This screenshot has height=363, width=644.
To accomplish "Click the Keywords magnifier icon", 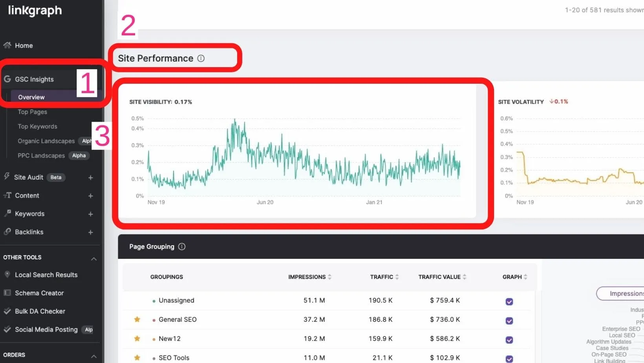I will (7, 214).
